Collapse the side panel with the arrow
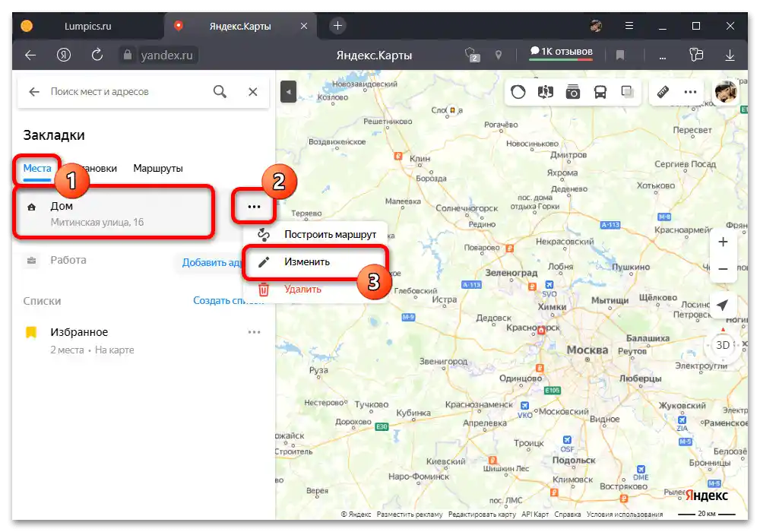 click(288, 92)
